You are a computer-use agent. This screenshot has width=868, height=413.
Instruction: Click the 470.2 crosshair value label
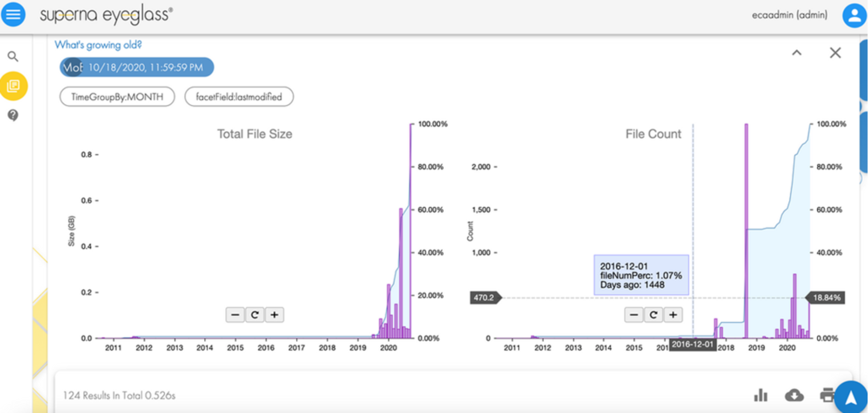[x=485, y=298]
